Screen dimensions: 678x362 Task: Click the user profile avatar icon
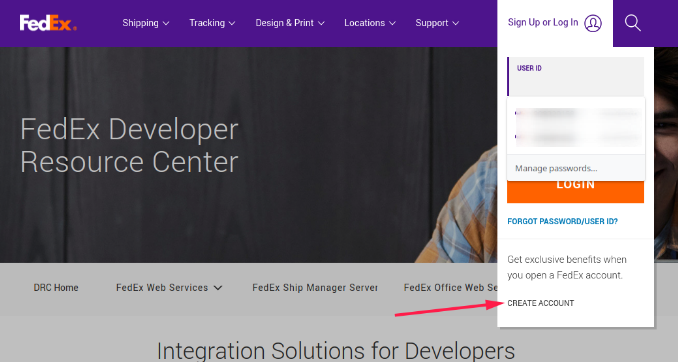[593, 23]
